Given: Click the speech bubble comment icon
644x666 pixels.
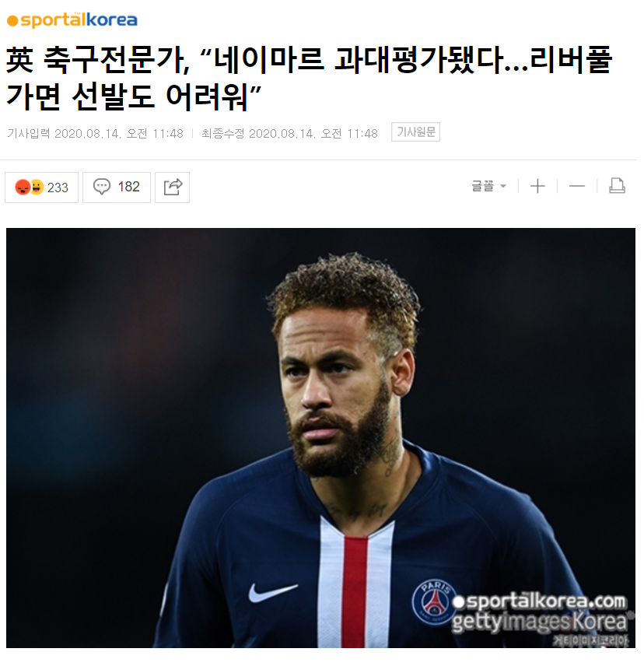Looking at the screenshot, I should [101, 187].
